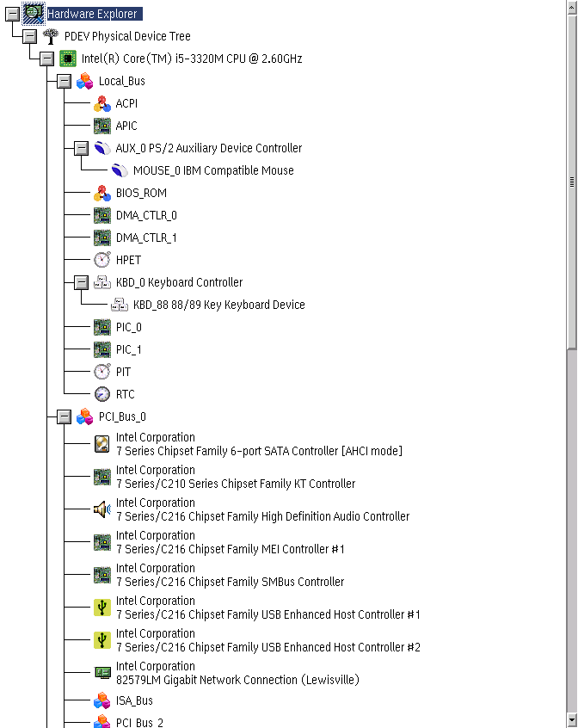Click the SMBus Controller board icon

102,575
